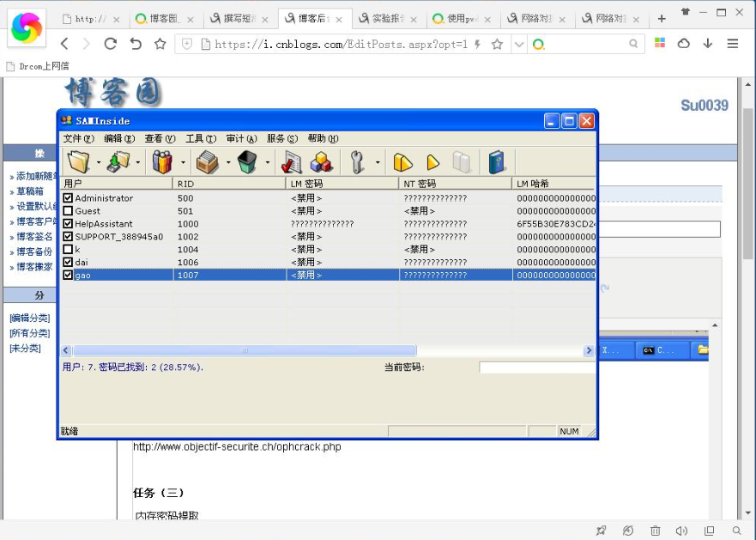Expand dropdown arrow next to folder import icon
This screenshot has width=756, height=540.
point(99,162)
